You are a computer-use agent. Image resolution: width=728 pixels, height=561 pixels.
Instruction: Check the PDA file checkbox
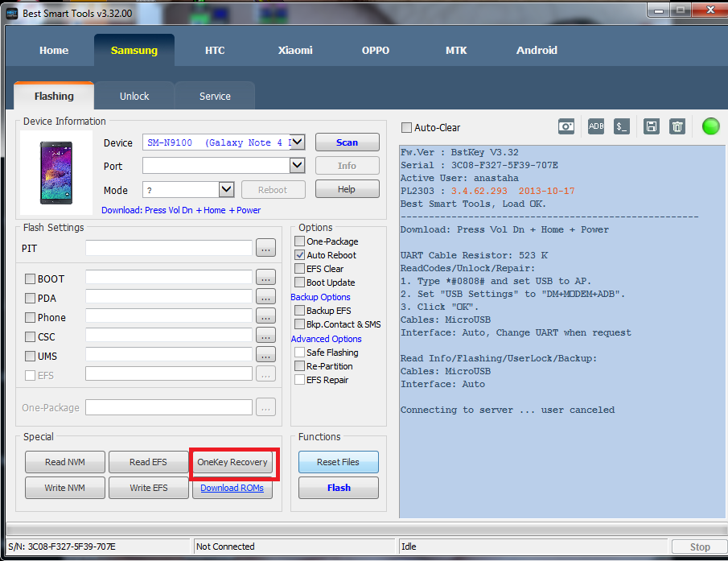tap(31, 298)
